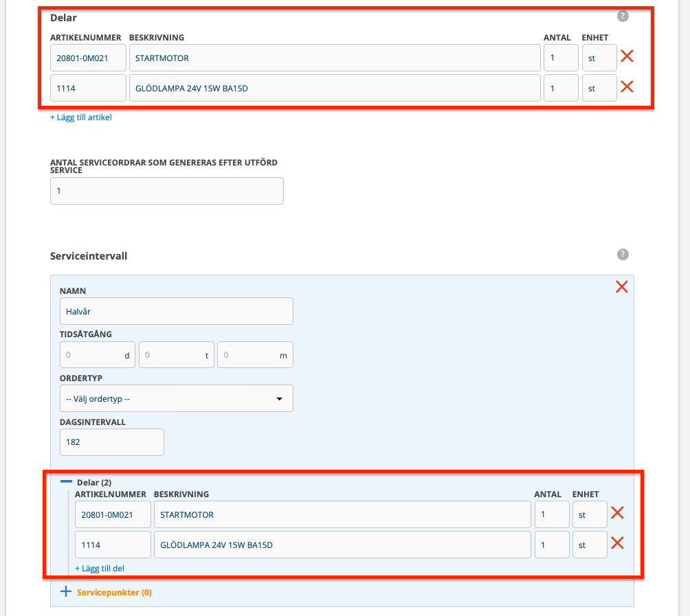Delete GLÖDLAMPA row in top Delar section
This screenshot has height=616, width=690.
point(627,87)
